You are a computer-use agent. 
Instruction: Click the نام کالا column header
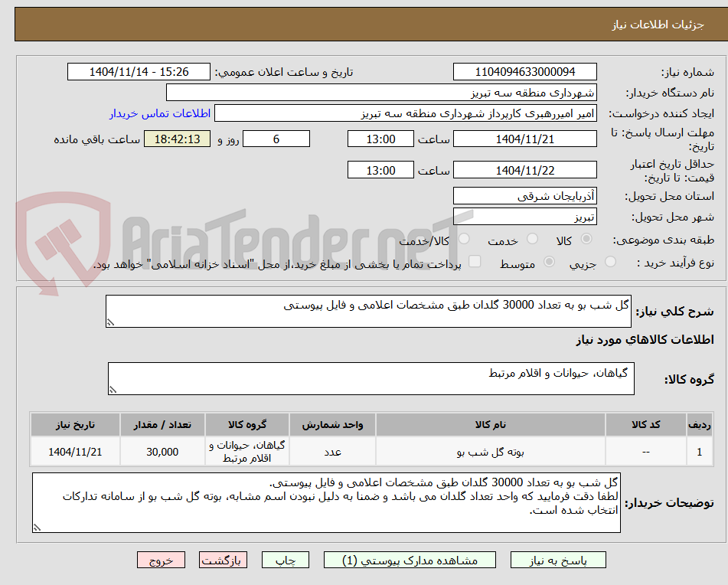tap(490, 425)
